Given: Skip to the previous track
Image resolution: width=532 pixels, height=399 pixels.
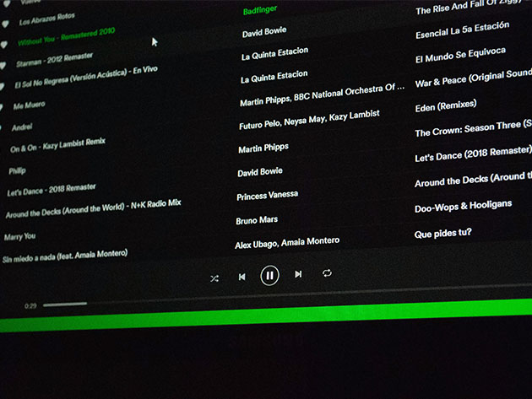Looking at the screenshot, I should coord(242,277).
